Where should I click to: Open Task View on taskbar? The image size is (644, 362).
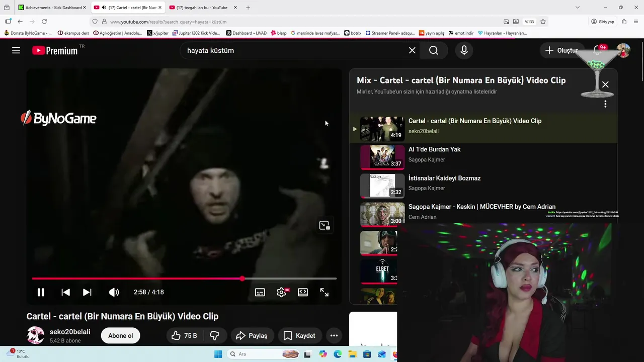click(307, 354)
